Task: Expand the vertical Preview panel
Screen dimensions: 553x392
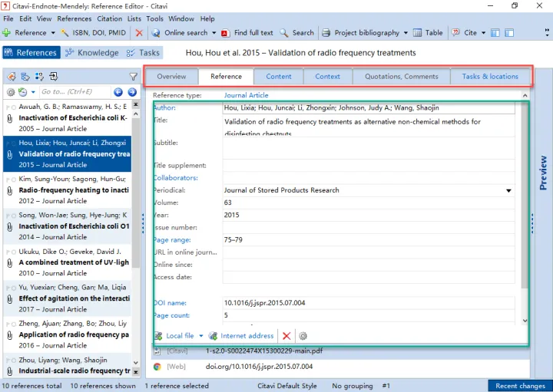Action: click(543, 173)
